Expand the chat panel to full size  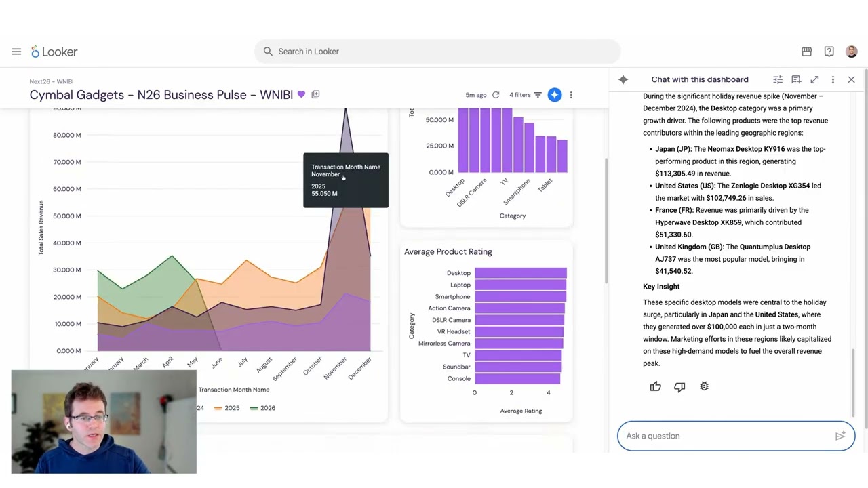click(x=814, y=79)
